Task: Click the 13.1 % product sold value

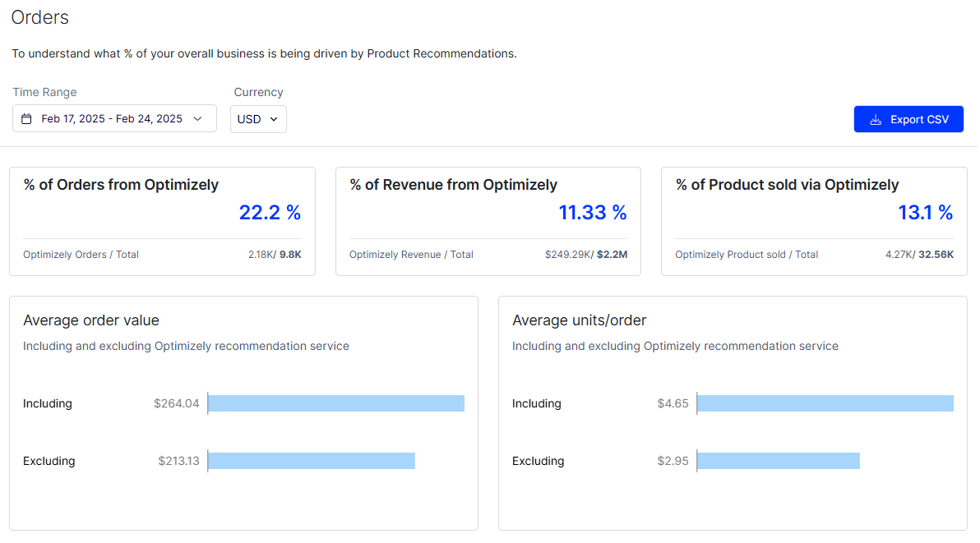Action: pos(925,212)
